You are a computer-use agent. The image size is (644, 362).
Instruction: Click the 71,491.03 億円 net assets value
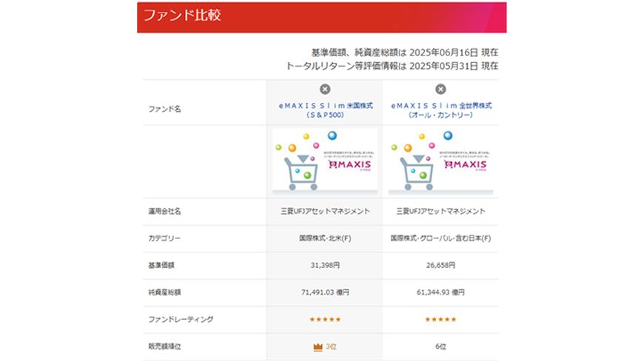click(x=325, y=292)
